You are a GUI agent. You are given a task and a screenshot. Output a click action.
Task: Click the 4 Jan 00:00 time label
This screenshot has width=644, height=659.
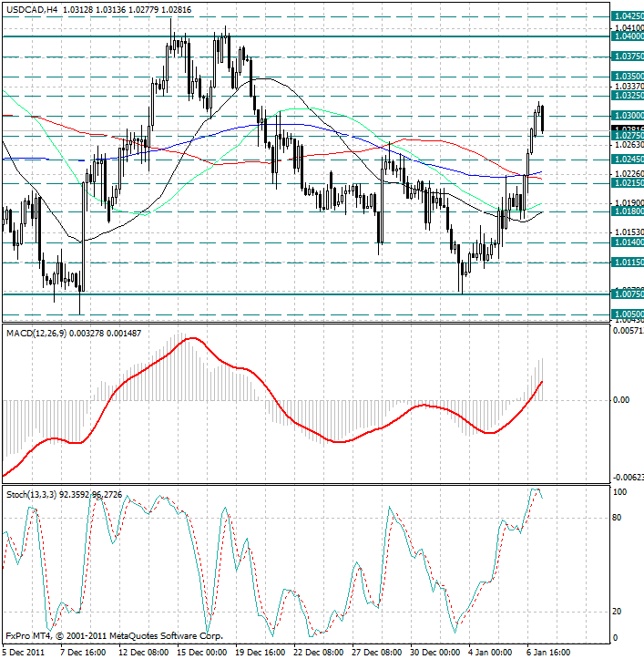[490, 653]
